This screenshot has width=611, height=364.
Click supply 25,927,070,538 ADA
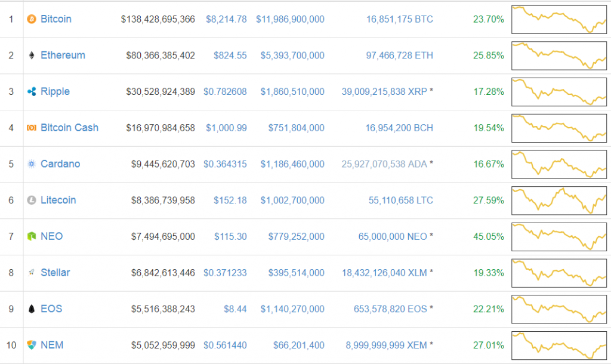click(x=384, y=164)
